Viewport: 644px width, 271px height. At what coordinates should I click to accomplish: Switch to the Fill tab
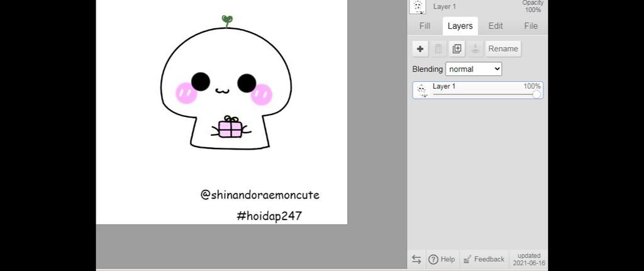point(425,26)
